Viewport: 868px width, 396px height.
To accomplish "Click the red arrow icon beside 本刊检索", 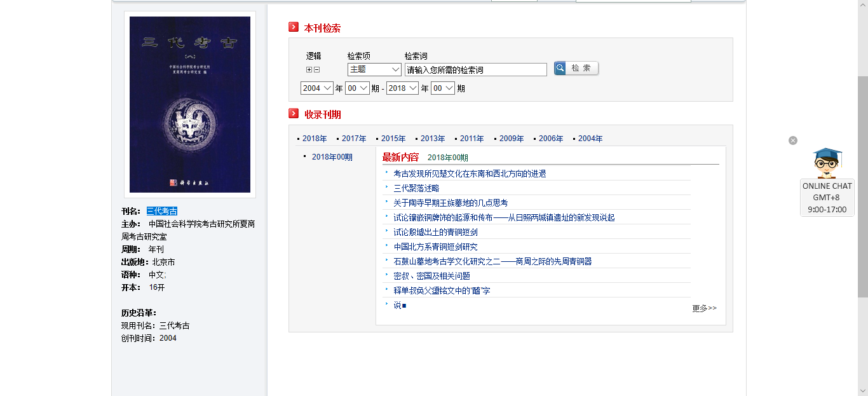I will click(294, 27).
